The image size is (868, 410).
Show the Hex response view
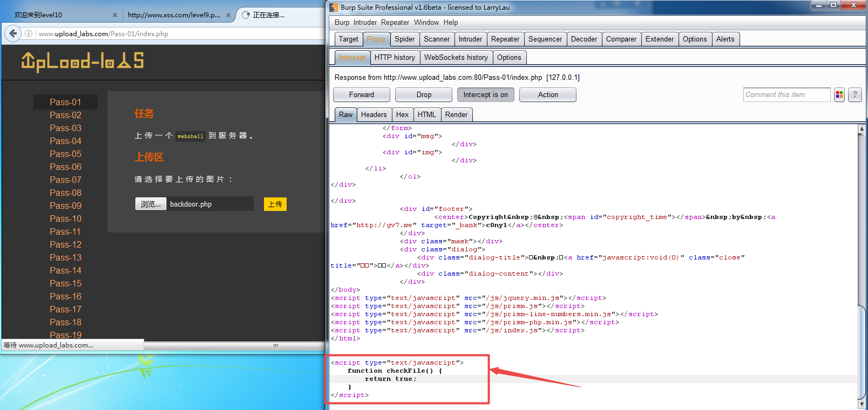click(402, 115)
